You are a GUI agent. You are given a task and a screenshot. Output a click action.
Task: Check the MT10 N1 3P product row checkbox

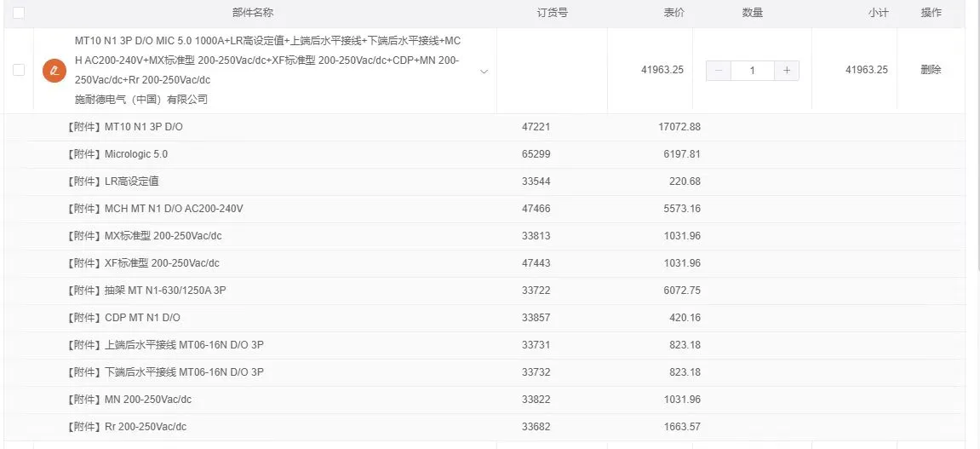click(x=19, y=70)
